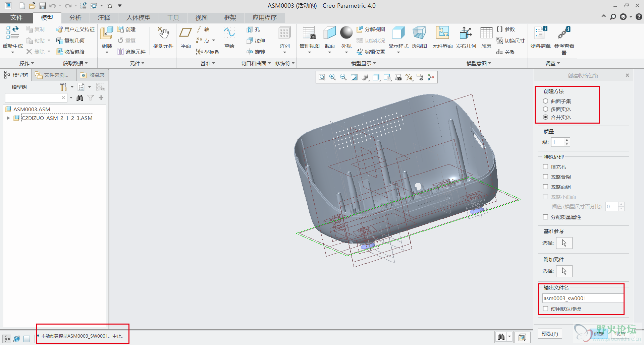Select the 曲面子集 radio button
The height and width of the screenshot is (345, 644).
pos(545,101)
